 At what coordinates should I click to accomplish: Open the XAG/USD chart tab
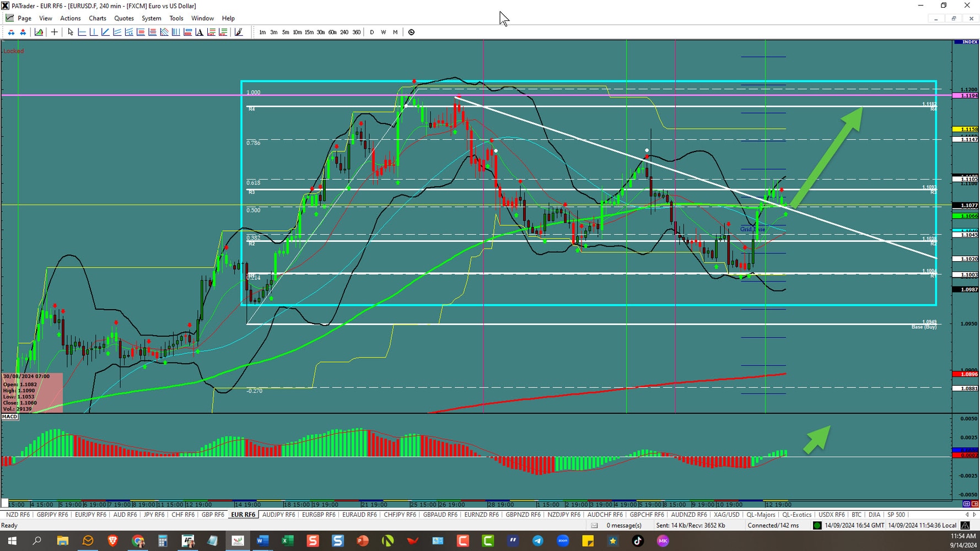pyautogui.click(x=726, y=515)
